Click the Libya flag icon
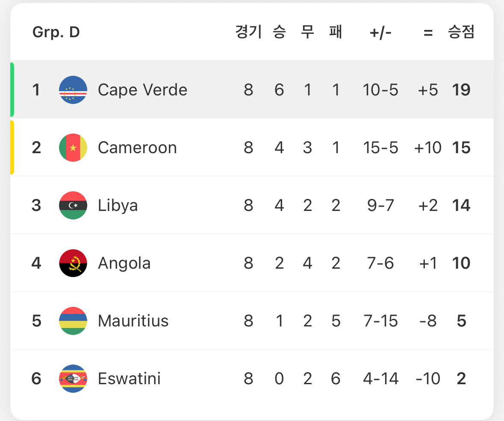 tap(73, 205)
